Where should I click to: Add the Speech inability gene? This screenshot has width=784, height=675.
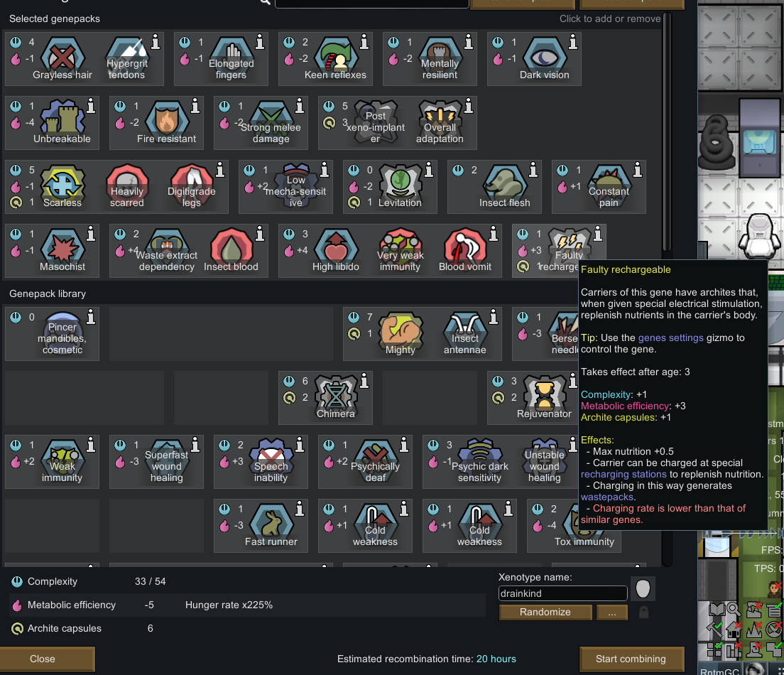271,462
